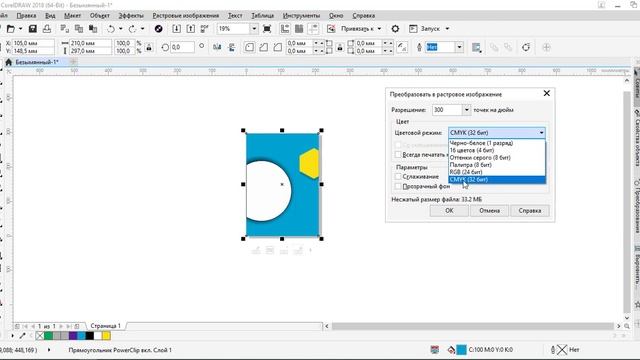Image resolution: width=640 pixels, height=360 pixels.
Task: Open the undo history dropdown arrow
Action: click(x=120, y=29)
